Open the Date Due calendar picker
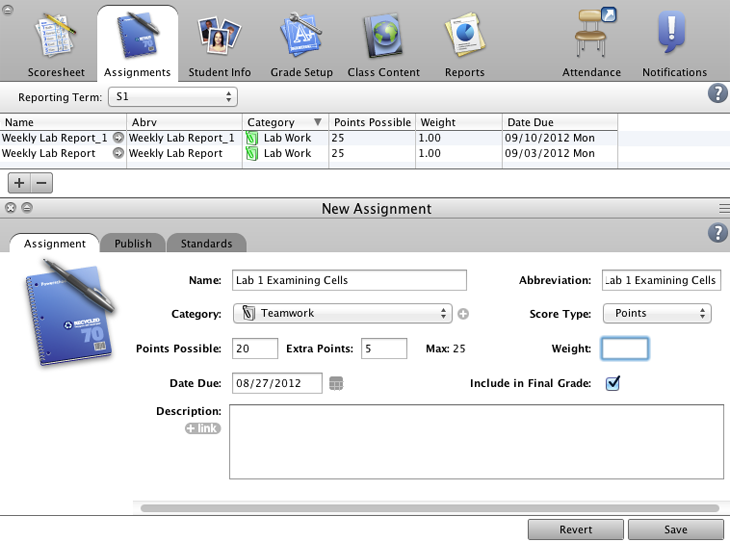 (336, 383)
